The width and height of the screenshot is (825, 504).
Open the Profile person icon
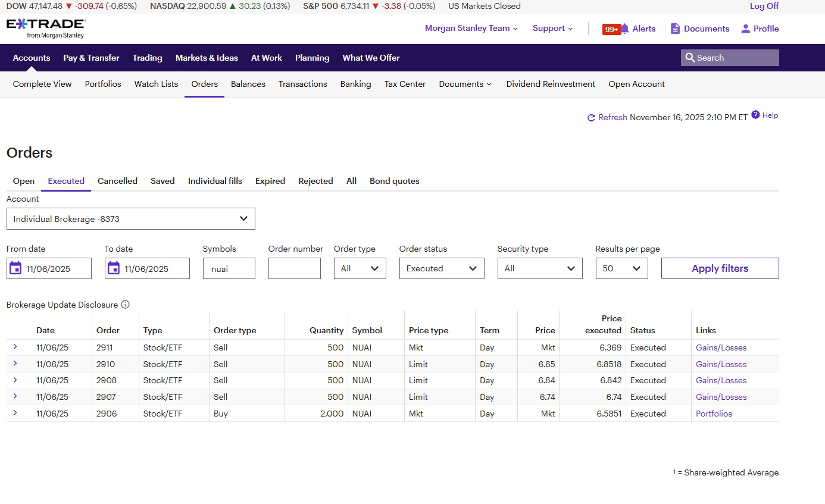pos(745,29)
